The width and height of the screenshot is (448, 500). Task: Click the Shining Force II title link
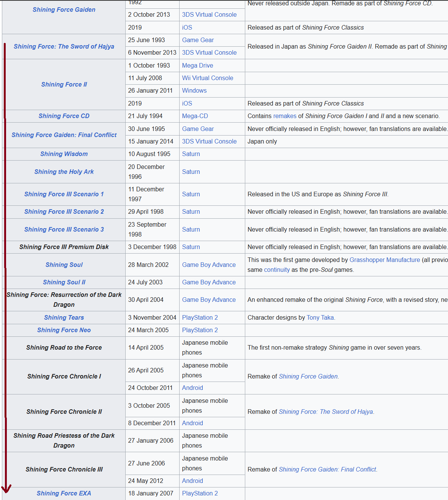64,84
